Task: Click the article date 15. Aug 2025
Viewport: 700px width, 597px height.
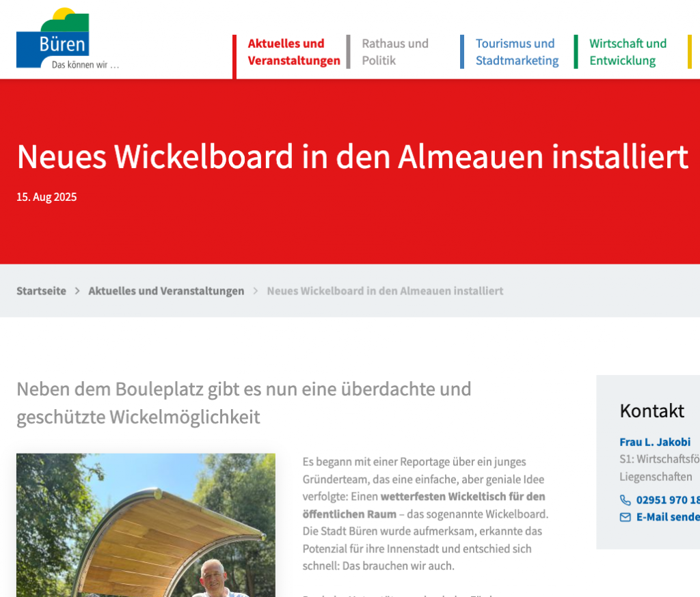Action: click(46, 197)
